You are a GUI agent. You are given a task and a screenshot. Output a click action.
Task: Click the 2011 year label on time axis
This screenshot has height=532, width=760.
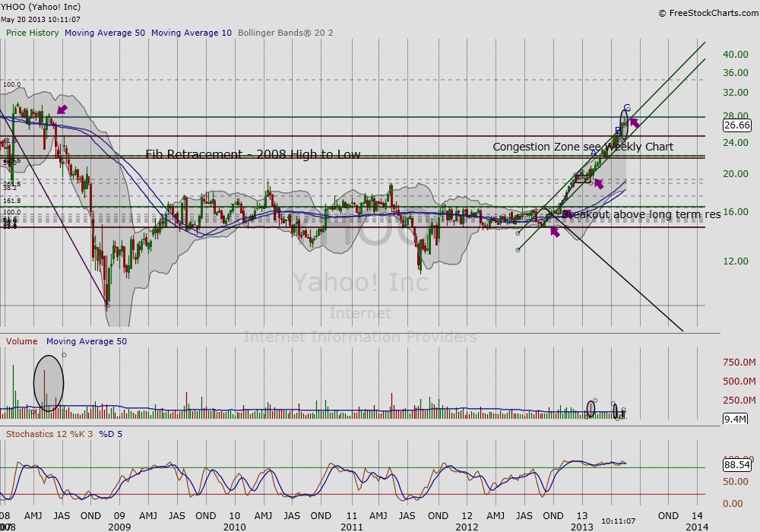(351, 527)
